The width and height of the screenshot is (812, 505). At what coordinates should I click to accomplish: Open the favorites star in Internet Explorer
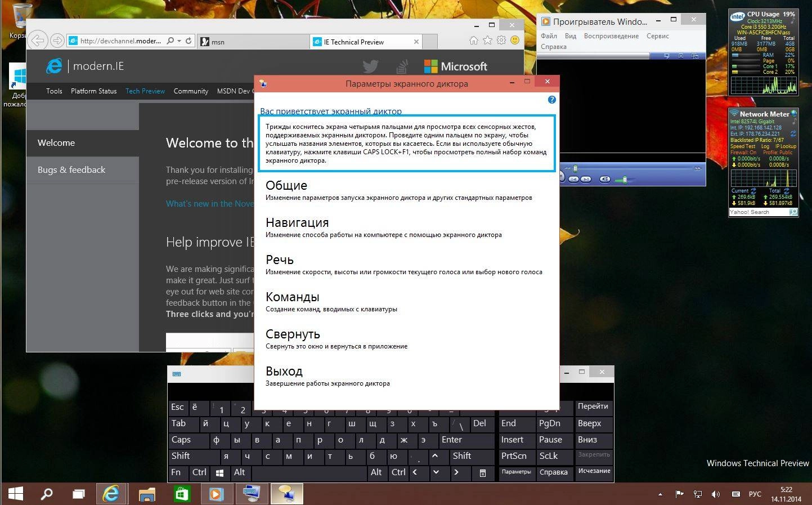[487, 41]
